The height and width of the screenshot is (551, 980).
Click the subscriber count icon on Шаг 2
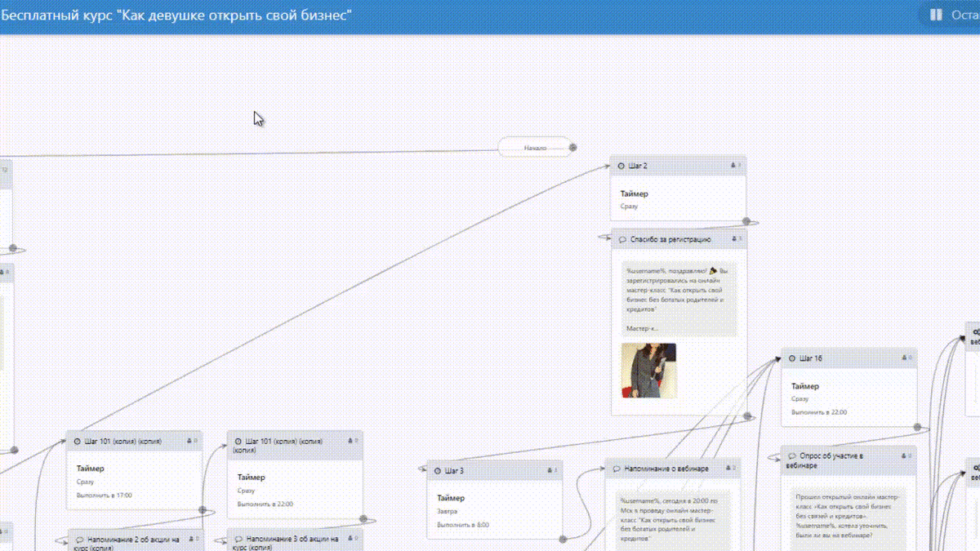coord(734,166)
